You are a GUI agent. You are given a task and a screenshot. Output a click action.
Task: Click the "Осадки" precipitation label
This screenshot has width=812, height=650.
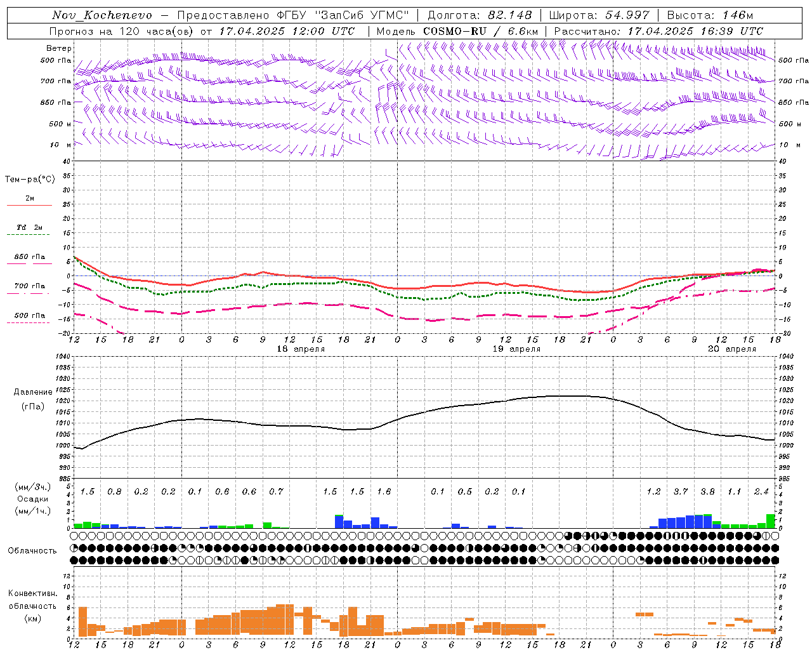[33, 499]
